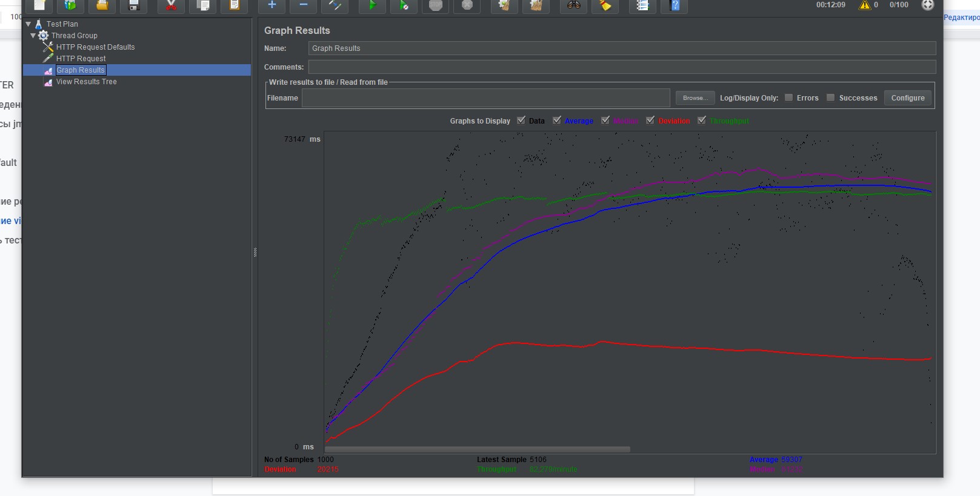Toggle the Errors checkbox
Screen dimensions: 980x496
pos(788,98)
